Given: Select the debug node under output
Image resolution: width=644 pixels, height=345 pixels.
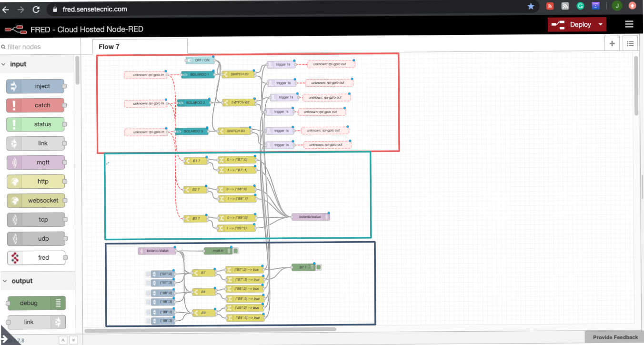Looking at the screenshot, I should pyautogui.click(x=33, y=303).
